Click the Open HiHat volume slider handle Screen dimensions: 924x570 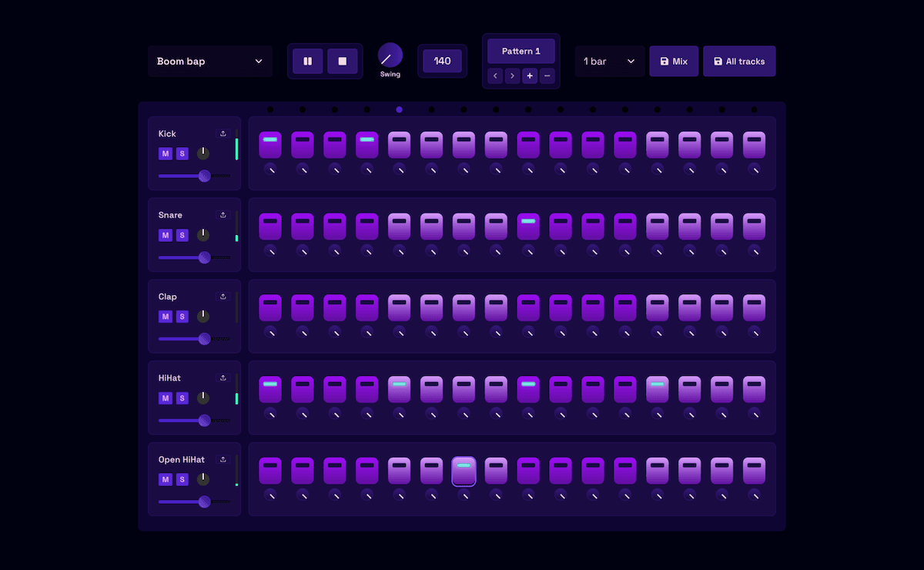tap(204, 502)
